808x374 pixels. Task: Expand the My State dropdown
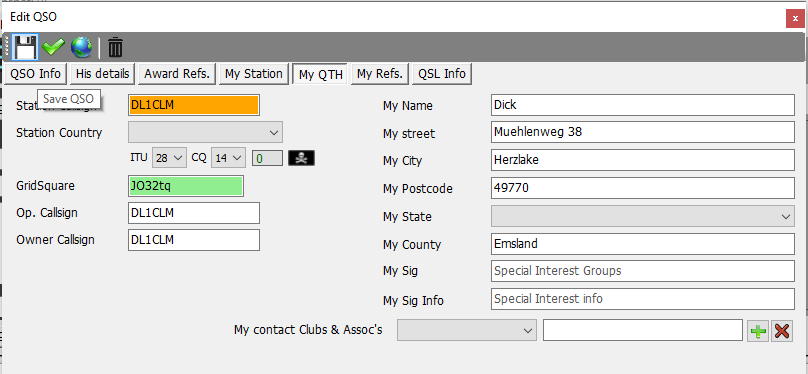(x=643, y=216)
